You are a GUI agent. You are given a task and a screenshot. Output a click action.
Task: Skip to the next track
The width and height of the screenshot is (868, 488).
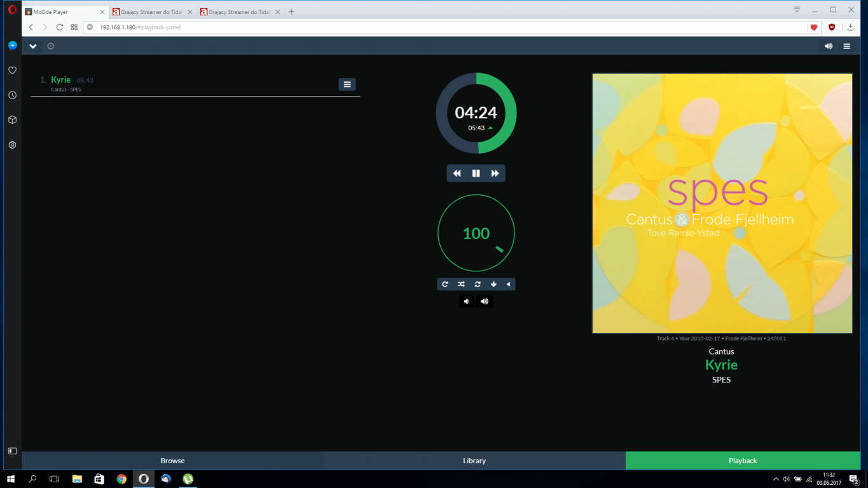[x=495, y=173]
